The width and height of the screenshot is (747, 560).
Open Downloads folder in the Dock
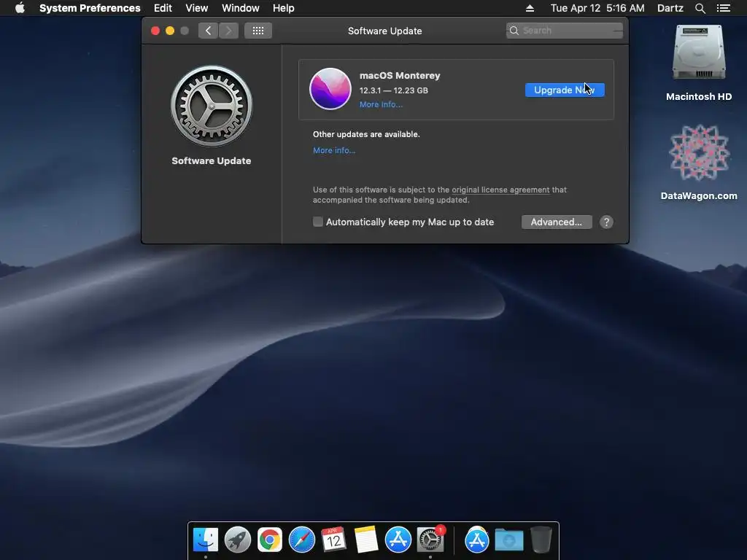point(508,540)
